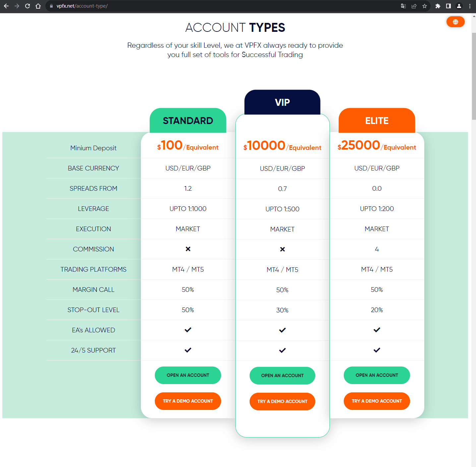The height and width of the screenshot is (467, 476).
Task: Open the browser extensions puzzle icon
Action: 438,6
